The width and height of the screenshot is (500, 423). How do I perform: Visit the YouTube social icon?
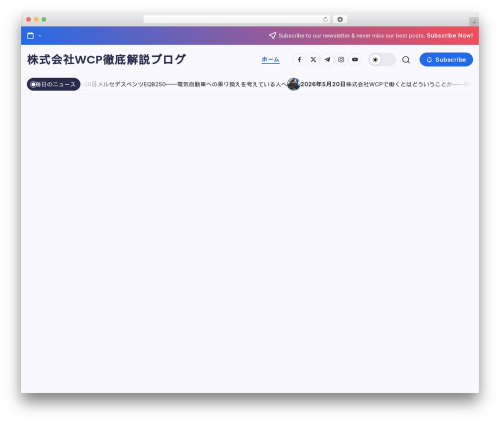pyautogui.click(x=355, y=60)
